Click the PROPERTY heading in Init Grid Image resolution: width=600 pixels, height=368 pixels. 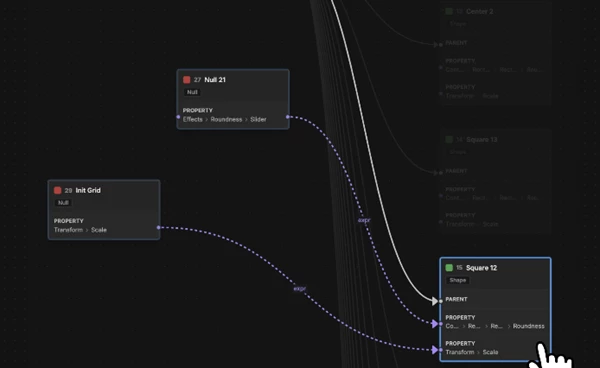(x=68, y=221)
